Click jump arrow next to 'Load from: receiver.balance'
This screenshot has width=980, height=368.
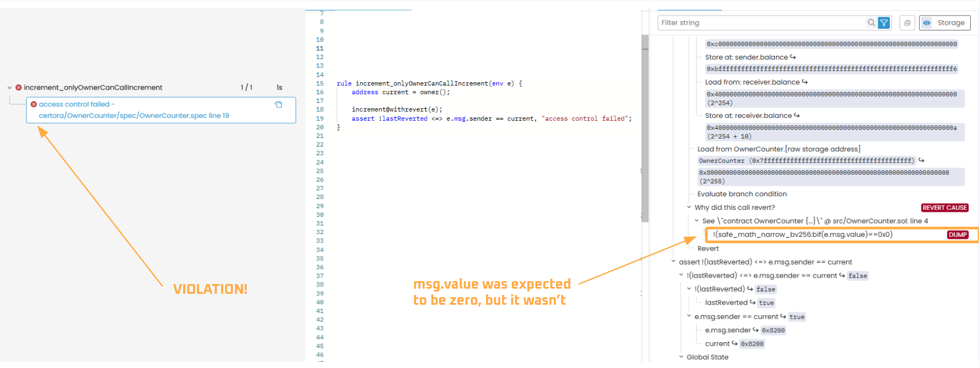(x=805, y=82)
